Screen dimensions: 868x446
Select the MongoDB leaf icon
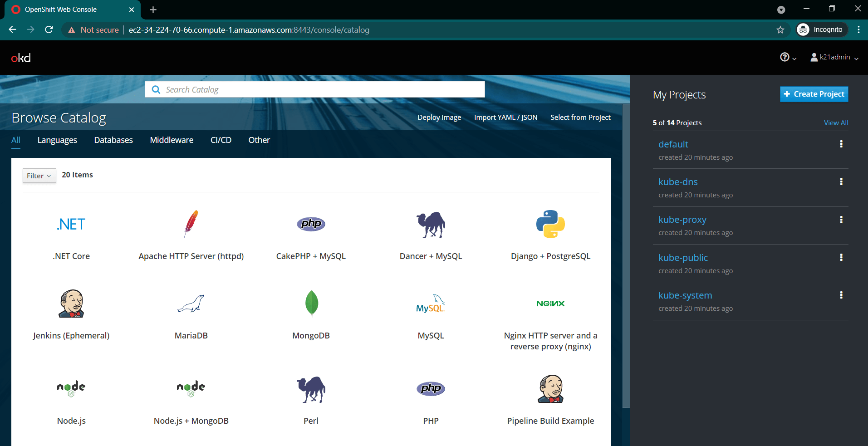[x=311, y=303]
